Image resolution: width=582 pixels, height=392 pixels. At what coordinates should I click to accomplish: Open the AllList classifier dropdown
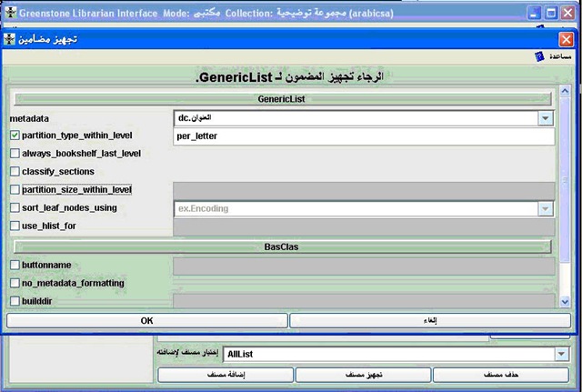click(x=561, y=354)
